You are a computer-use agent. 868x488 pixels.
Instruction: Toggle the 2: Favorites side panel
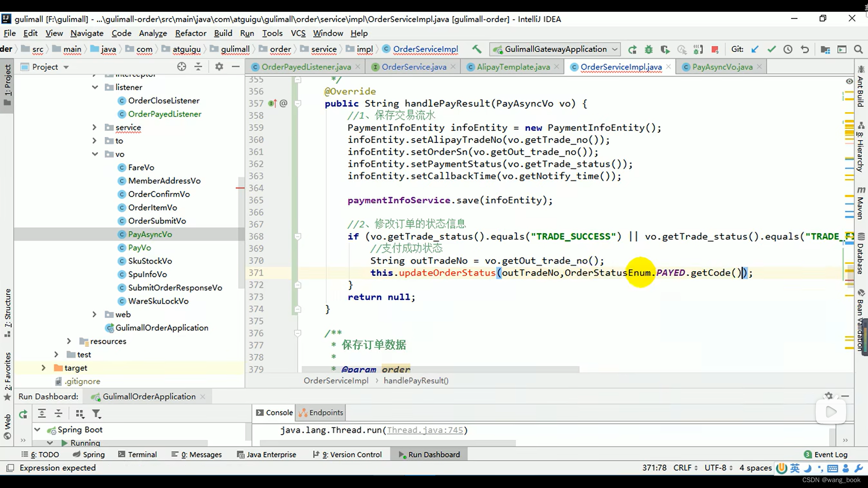pyautogui.click(x=7, y=376)
